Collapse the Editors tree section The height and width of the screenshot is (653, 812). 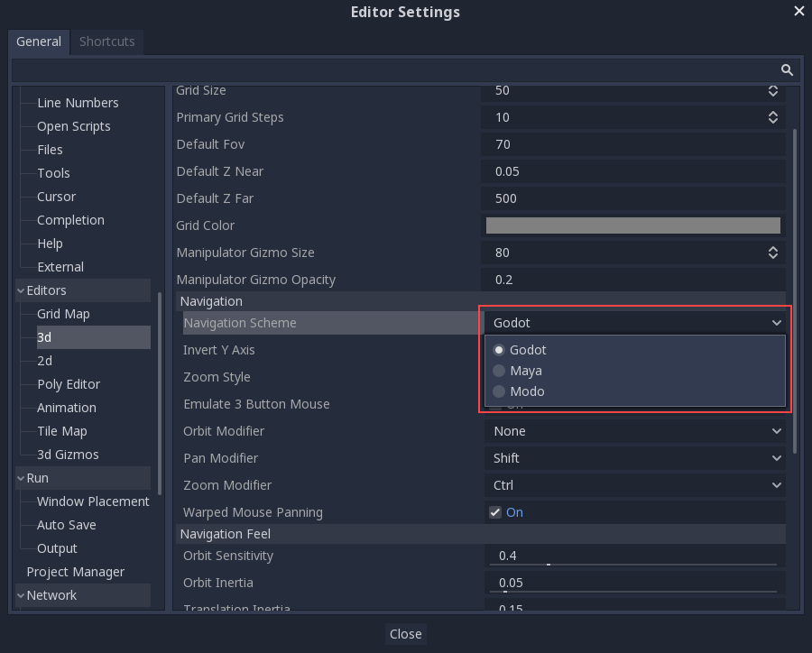(21, 290)
